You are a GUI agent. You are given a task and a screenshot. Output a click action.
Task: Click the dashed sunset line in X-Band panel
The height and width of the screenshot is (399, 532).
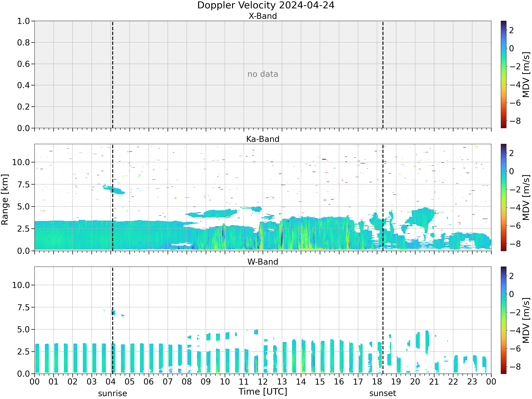(383, 74)
